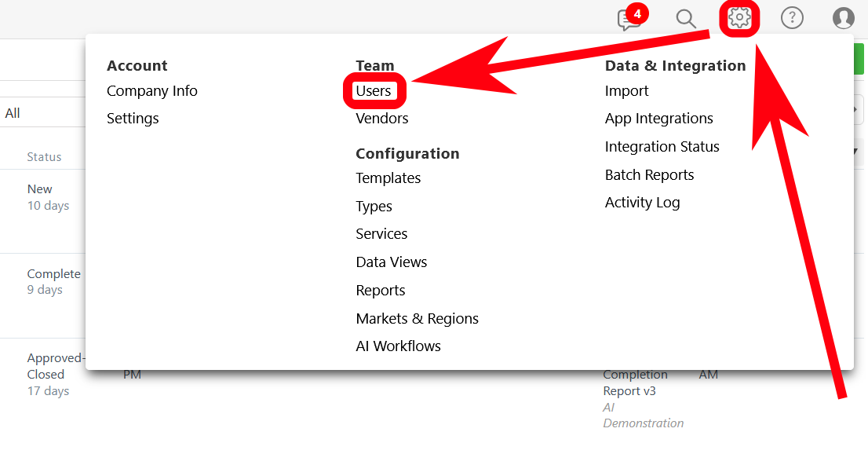Open Activity Log
868x454 pixels.
(642, 203)
